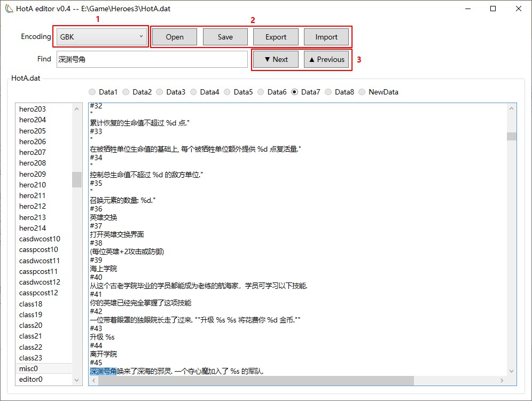Save the HotA.dat file
Image resolution: width=532 pixels, height=401 pixels.
coord(225,36)
